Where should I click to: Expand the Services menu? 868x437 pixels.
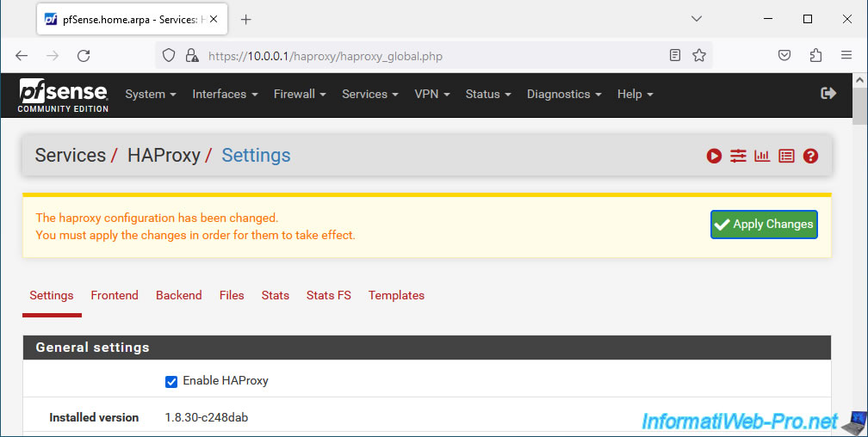point(370,94)
